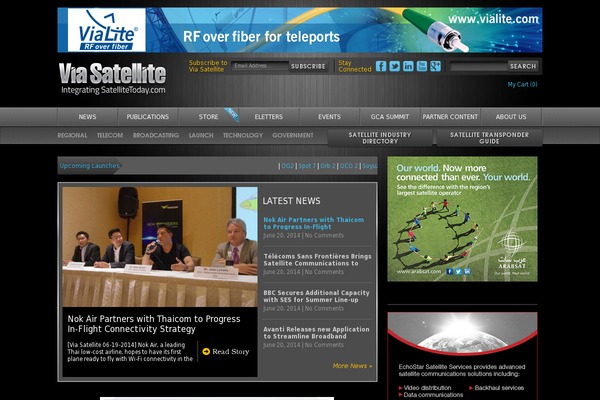
Task: Select the BROADCASTING sub-navigation item
Action: tap(156, 136)
